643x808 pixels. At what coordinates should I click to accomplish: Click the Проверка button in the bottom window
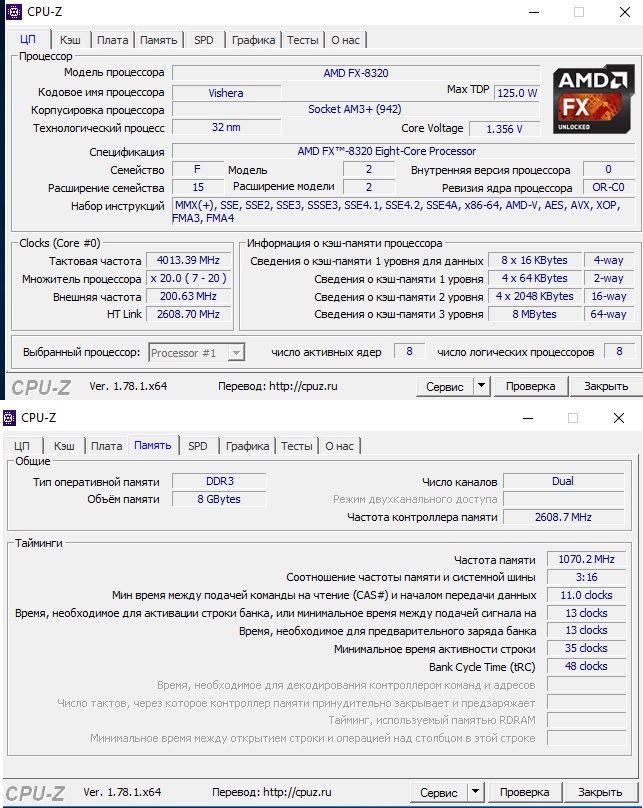coord(524,793)
